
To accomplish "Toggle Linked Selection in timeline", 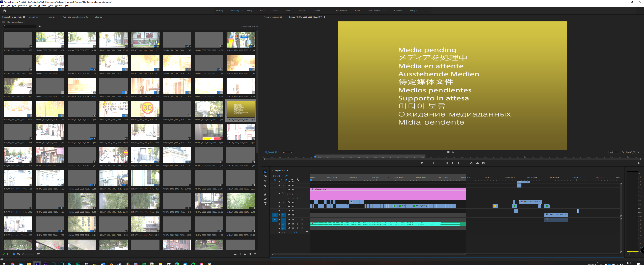I will pos(286,180).
